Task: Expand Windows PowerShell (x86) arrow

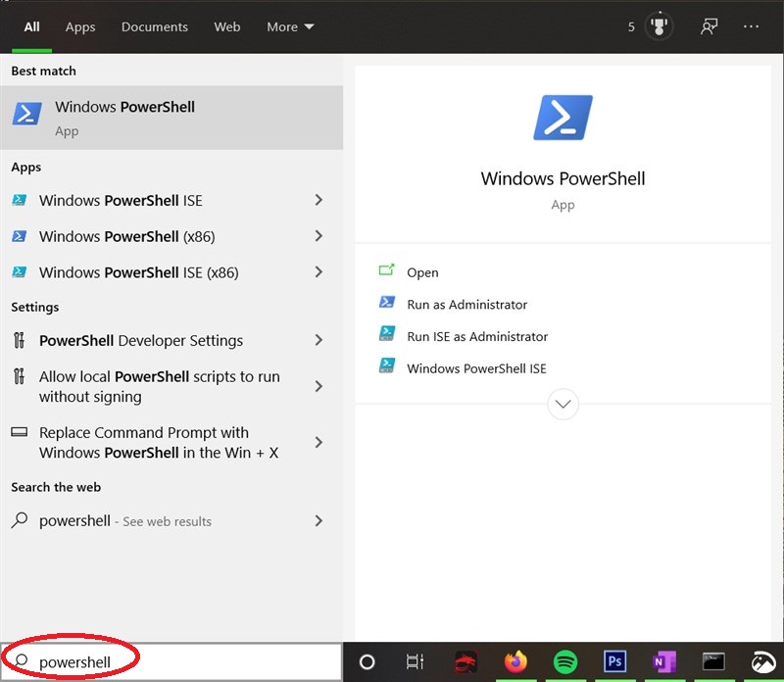Action: click(x=318, y=236)
